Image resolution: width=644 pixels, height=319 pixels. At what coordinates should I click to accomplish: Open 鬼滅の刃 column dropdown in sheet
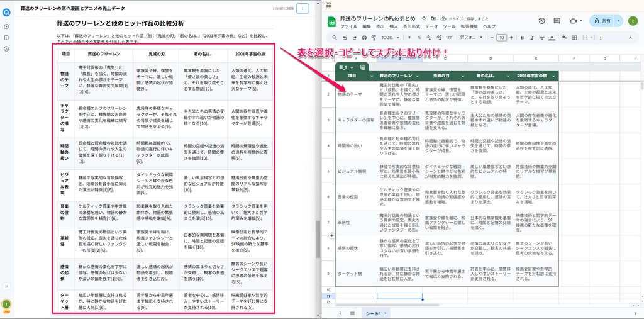[x=463, y=76]
